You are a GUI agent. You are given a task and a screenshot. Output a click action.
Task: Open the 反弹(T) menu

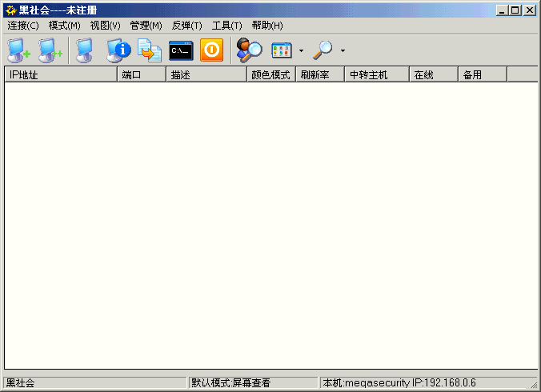pos(186,26)
